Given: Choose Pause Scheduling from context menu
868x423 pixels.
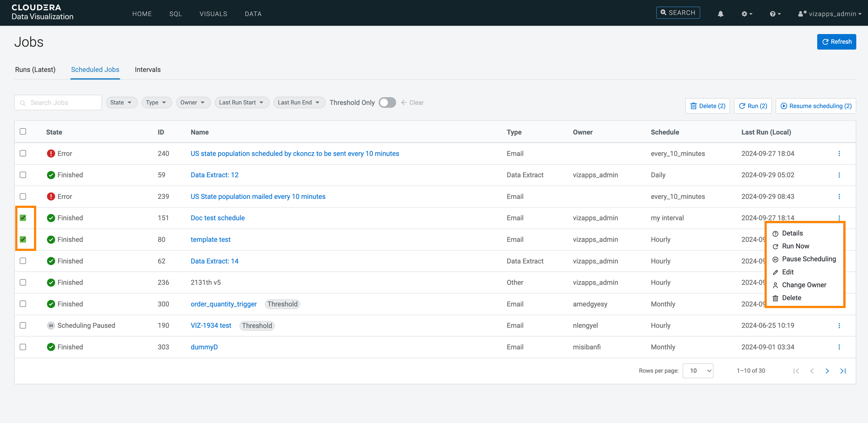Looking at the screenshot, I should (x=808, y=259).
